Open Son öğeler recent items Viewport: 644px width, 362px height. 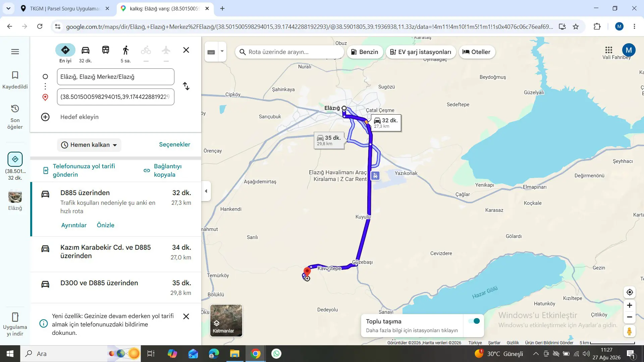coord(15,117)
